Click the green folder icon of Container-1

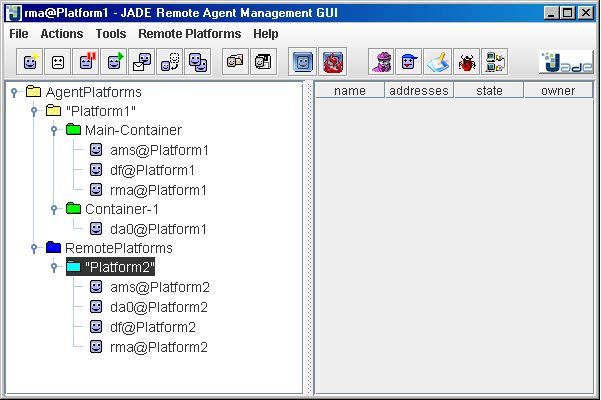(x=73, y=209)
